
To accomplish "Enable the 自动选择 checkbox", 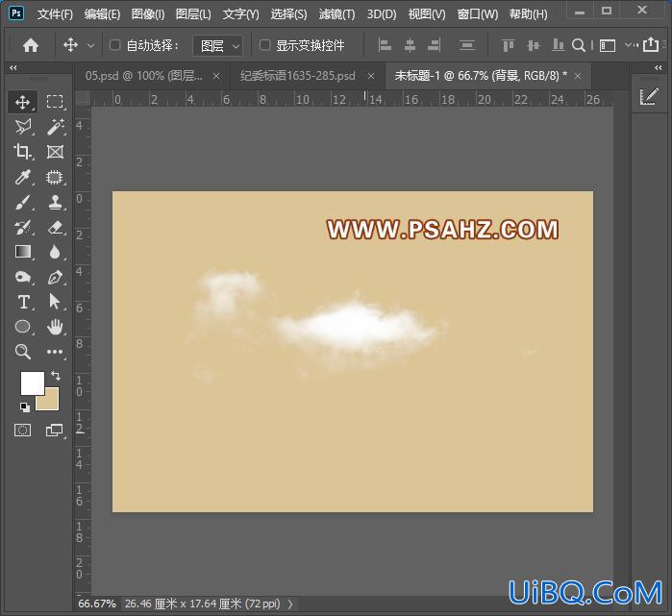I will tap(114, 44).
